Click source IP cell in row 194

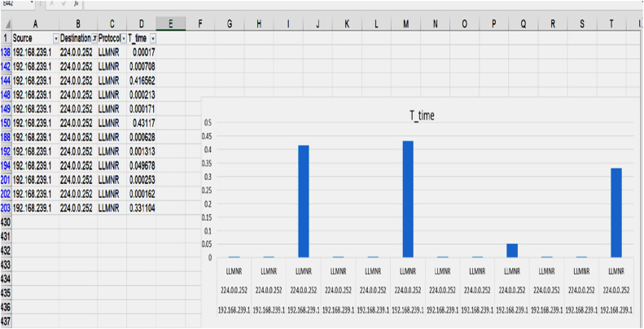[35, 165]
